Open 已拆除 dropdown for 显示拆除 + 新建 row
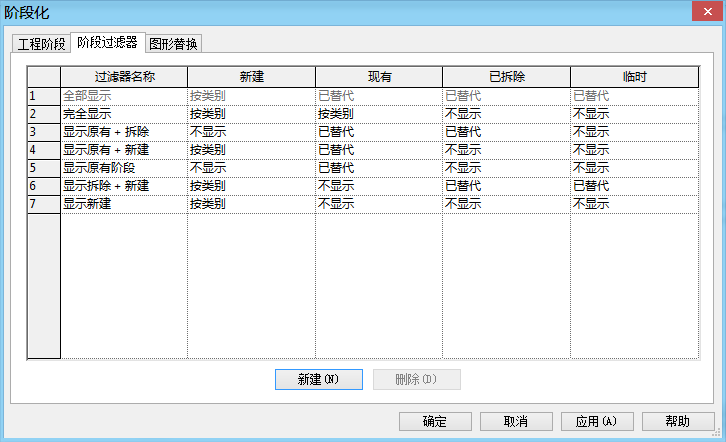 click(507, 186)
